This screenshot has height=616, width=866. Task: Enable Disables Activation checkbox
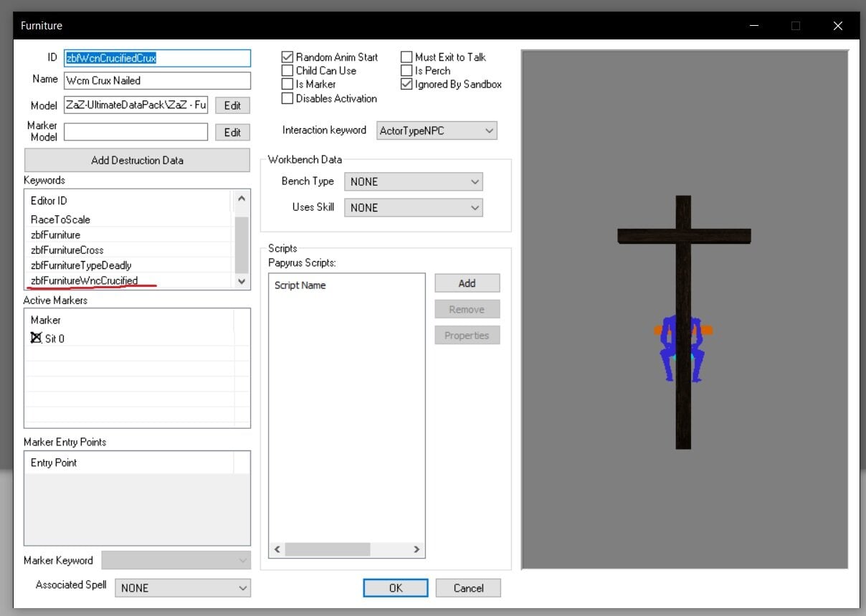[x=287, y=98]
